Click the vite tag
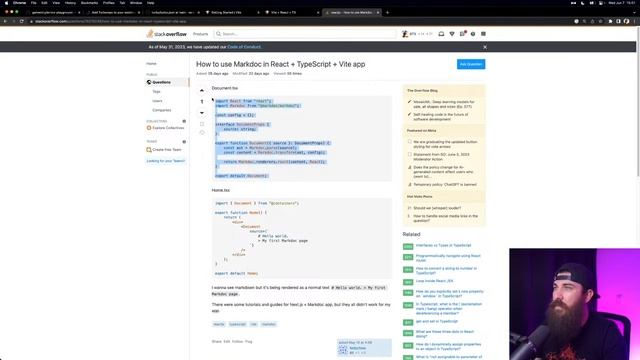This screenshot has height=360, width=640. (254, 324)
